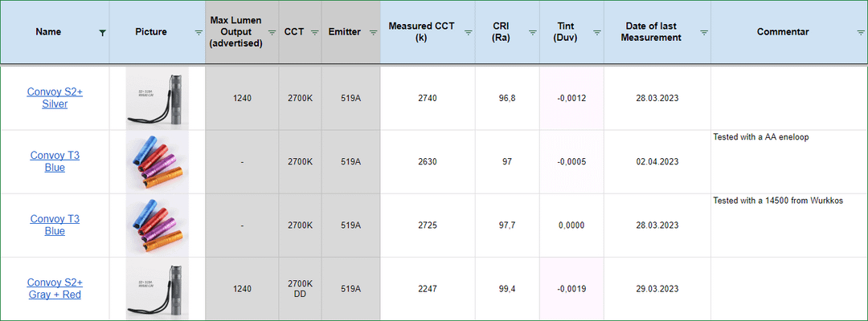Open Convoy T3 Blue link in eneloop row
Image resolution: width=868 pixels, height=321 pixels.
(55, 161)
